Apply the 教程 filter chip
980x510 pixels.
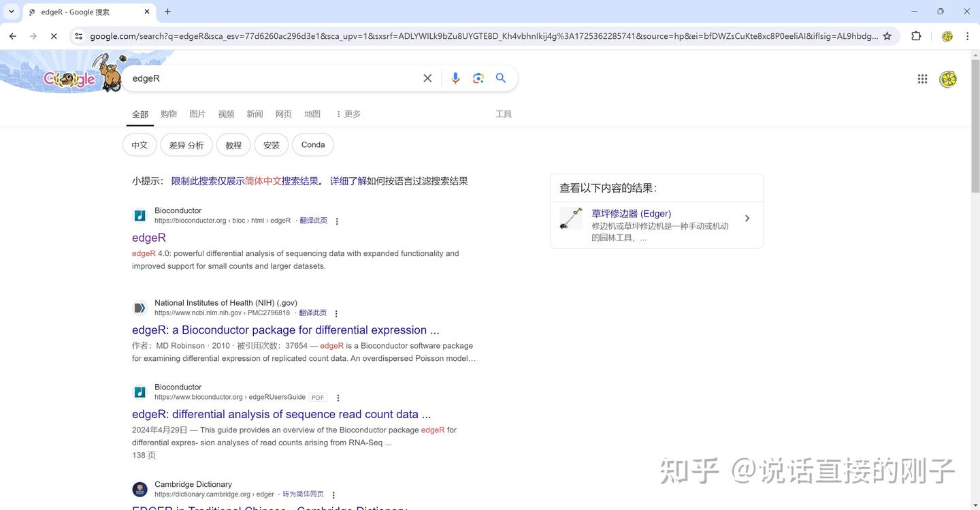tap(233, 145)
